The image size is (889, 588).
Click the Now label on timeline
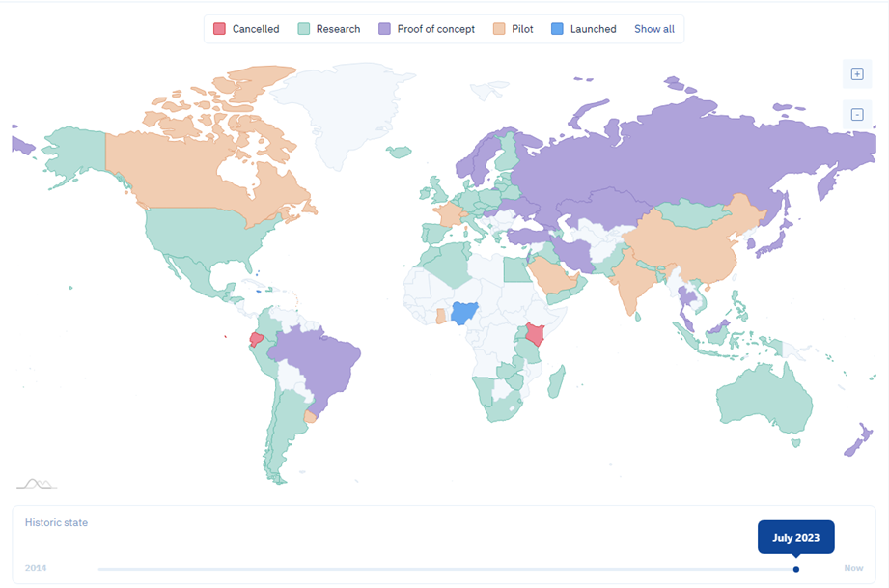point(853,568)
